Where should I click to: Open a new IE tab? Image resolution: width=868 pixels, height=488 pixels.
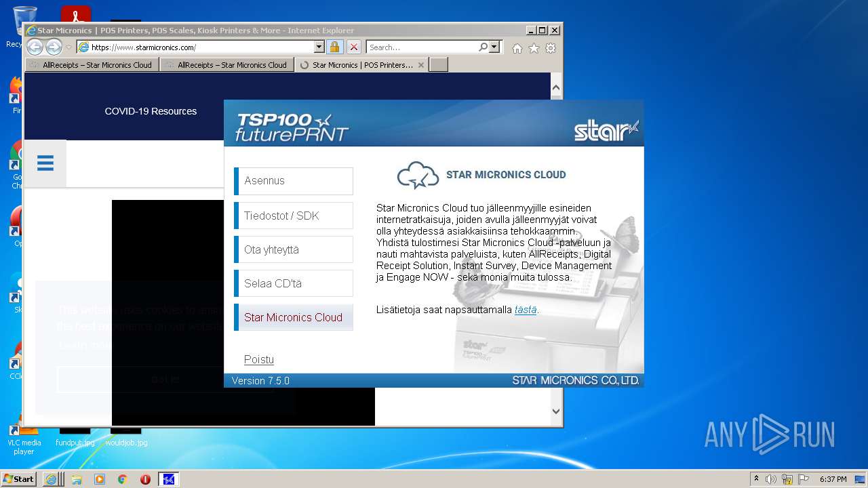point(439,65)
